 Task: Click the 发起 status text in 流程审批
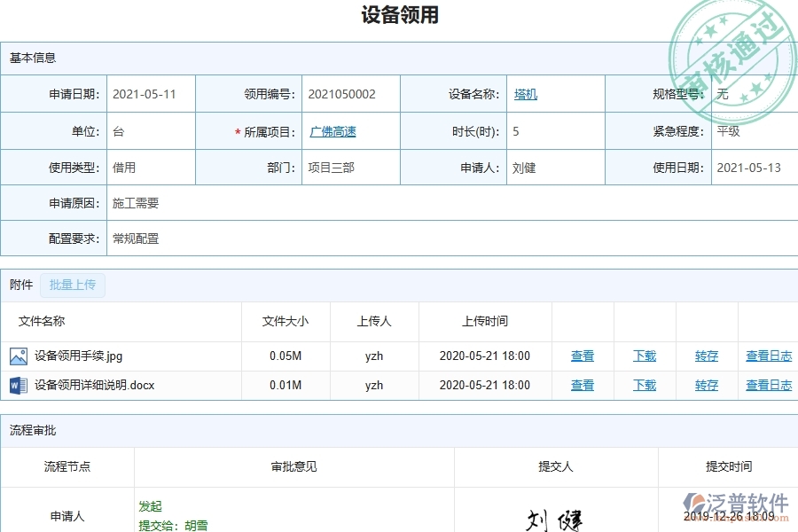click(151, 506)
